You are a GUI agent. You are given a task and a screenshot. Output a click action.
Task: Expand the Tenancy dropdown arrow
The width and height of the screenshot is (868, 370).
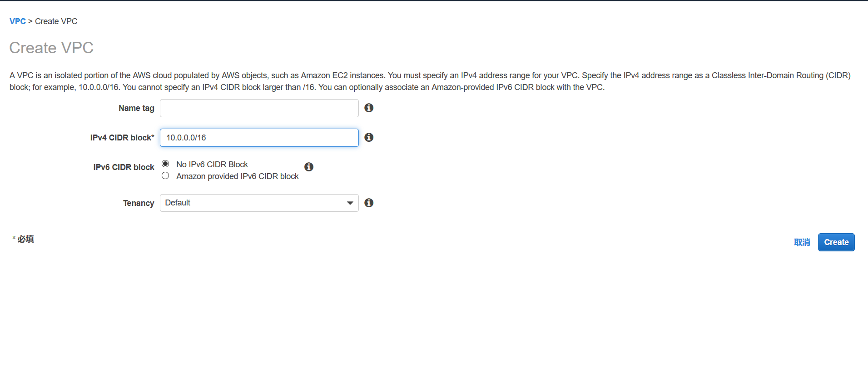350,203
